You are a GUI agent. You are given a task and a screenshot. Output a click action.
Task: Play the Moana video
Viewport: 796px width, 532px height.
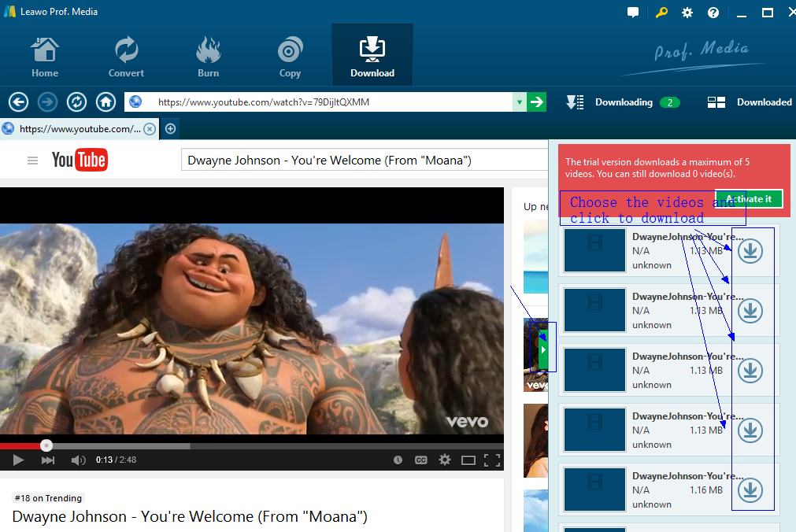click(18, 460)
